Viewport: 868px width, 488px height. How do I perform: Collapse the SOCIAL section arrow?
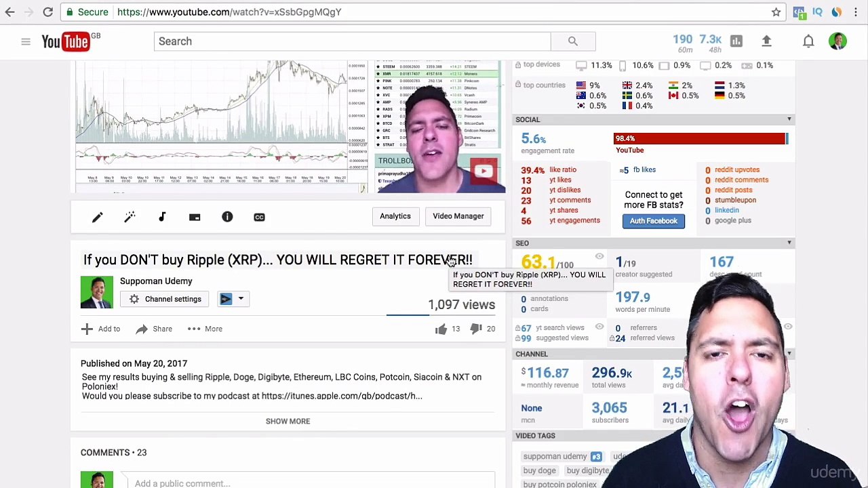tap(789, 119)
